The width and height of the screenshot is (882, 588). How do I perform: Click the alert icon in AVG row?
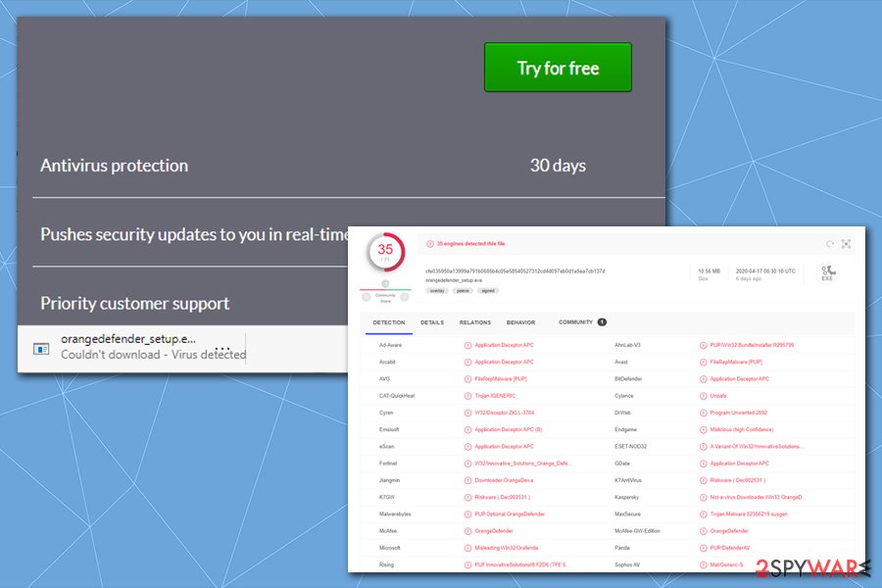tap(467, 378)
